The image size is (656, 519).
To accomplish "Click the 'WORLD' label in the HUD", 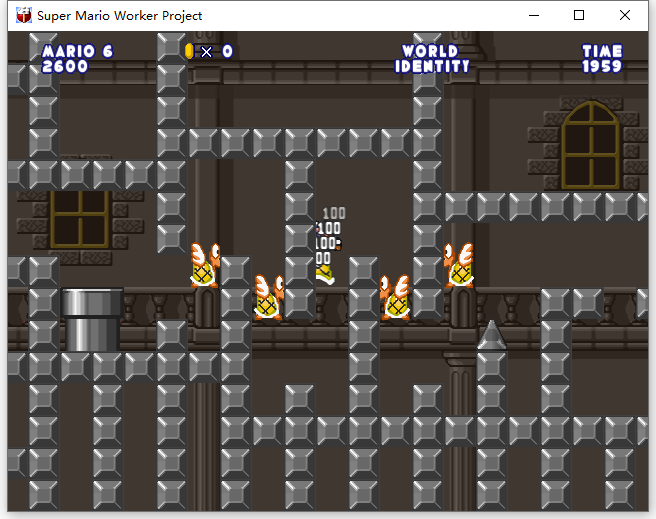I will click(430, 51).
